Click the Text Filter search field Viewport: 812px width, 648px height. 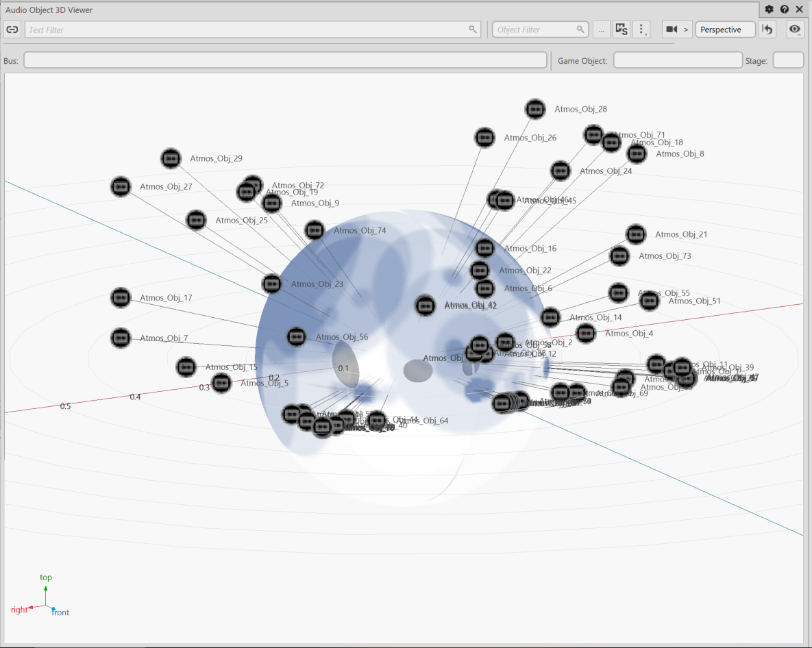click(x=247, y=29)
